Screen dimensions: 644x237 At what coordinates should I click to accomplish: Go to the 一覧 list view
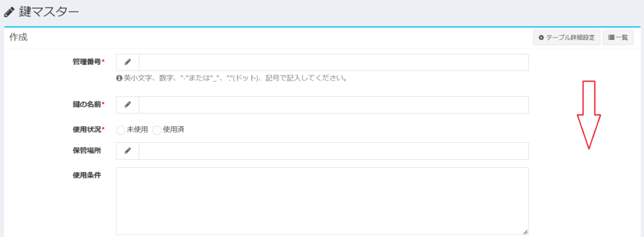(x=618, y=37)
